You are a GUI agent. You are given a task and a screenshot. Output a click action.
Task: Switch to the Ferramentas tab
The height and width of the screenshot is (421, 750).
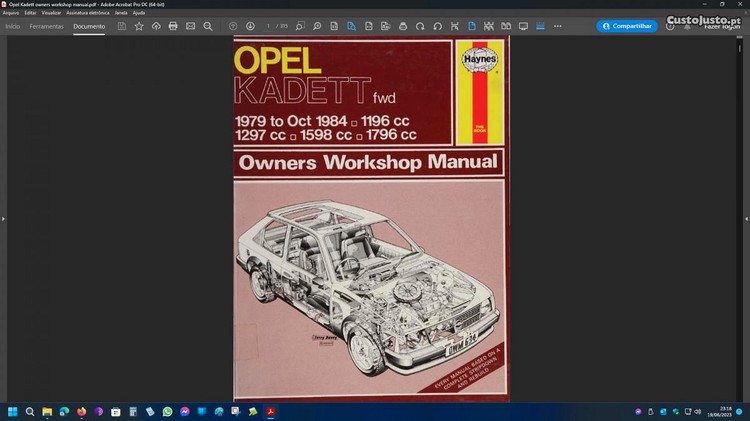(x=46, y=26)
